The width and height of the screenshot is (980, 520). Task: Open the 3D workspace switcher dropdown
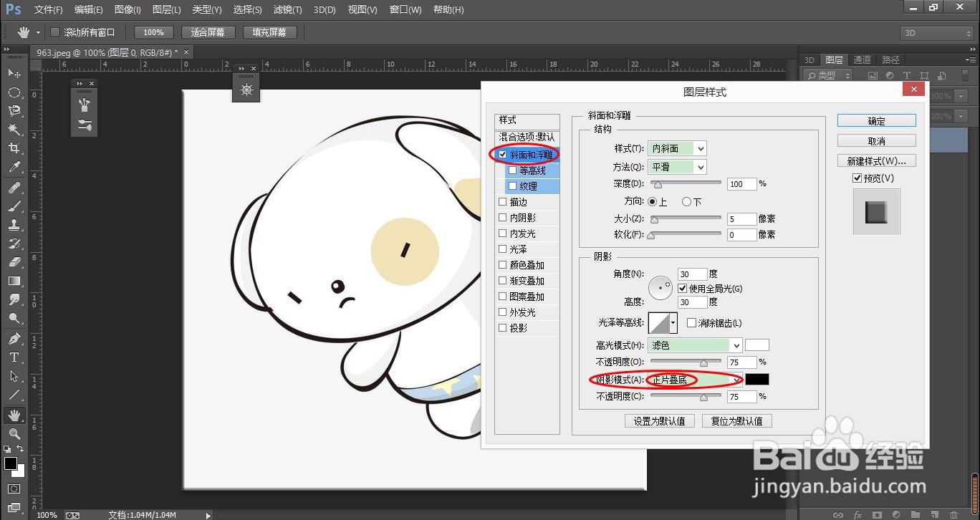click(936, 33)
